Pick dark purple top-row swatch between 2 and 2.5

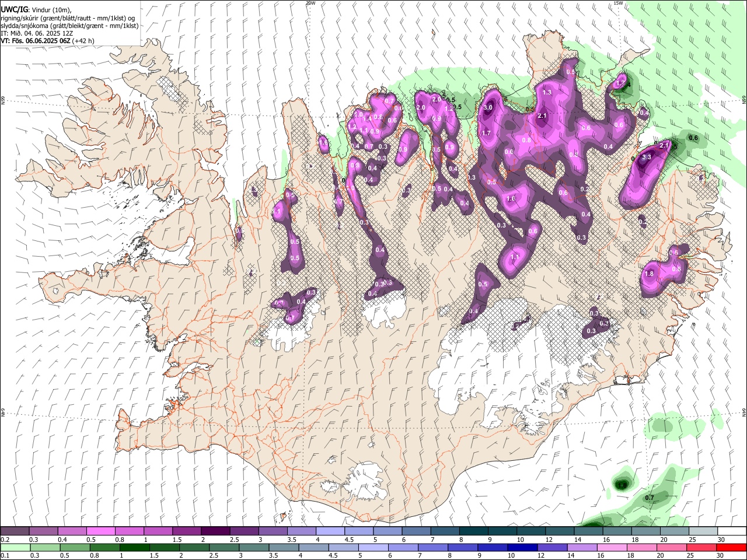tap(215, 531)
